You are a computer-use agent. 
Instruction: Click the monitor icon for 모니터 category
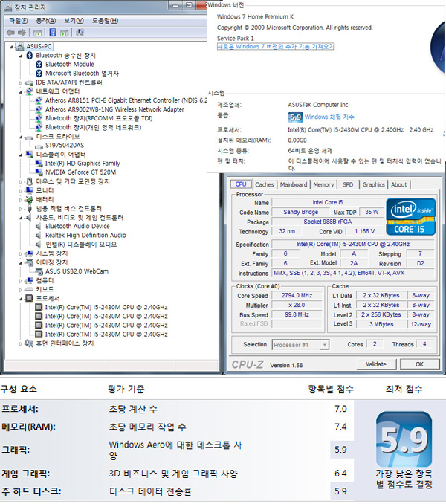pos(29,190)
